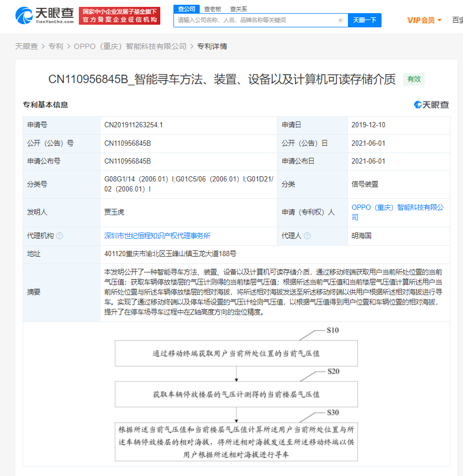Click the flowchart S20 step box

tap(236, 394)
